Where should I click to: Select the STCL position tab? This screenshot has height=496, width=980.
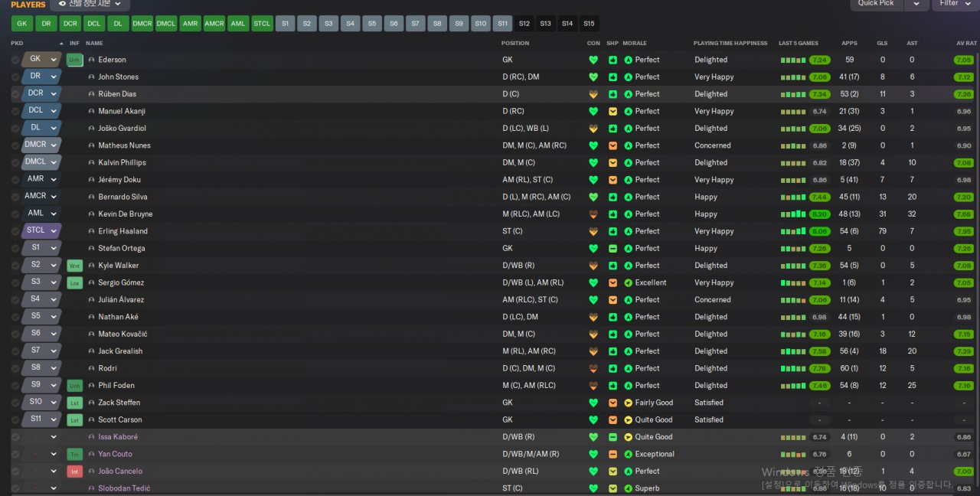tap(262, 24)
